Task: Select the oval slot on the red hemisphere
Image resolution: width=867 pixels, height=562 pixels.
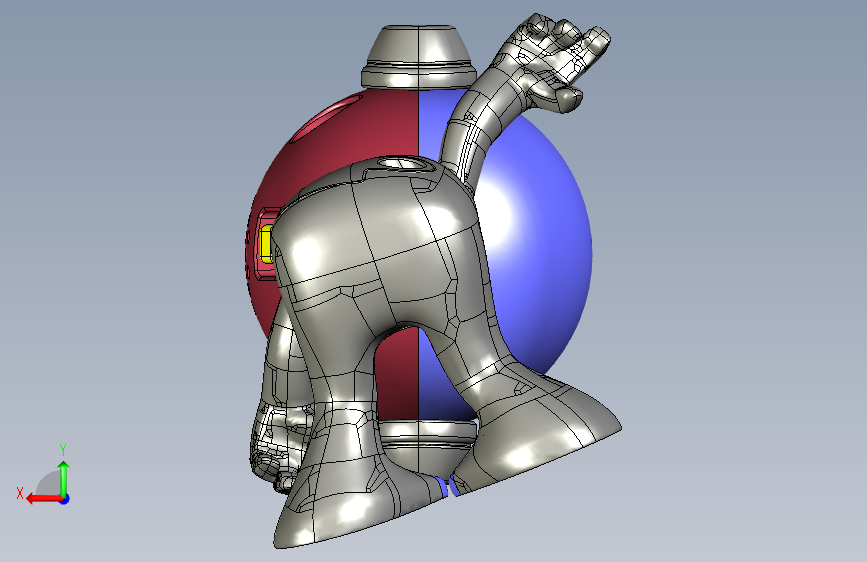Action: 325,118
